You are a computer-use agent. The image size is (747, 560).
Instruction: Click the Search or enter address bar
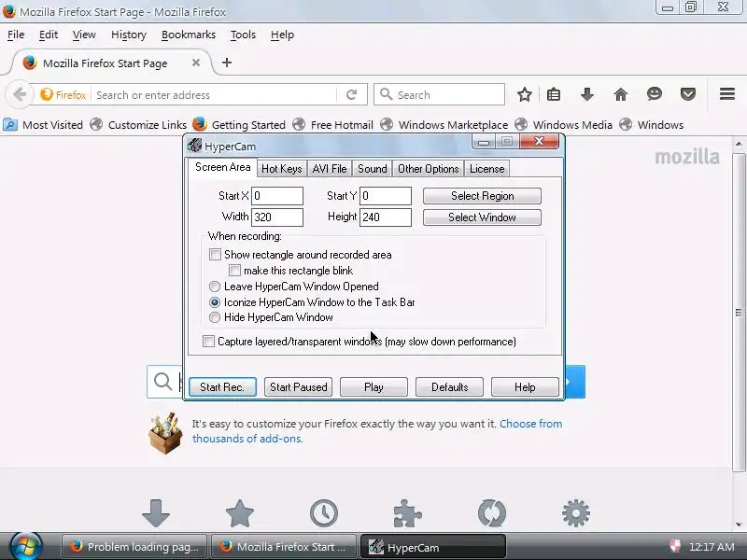[x=215, y=95]
